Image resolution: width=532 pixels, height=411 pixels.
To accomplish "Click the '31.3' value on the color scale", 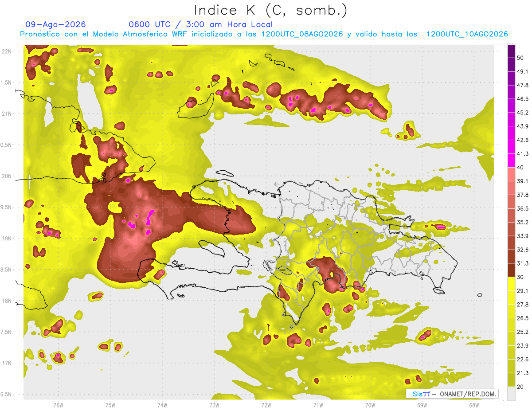I will tap(523, 263).
